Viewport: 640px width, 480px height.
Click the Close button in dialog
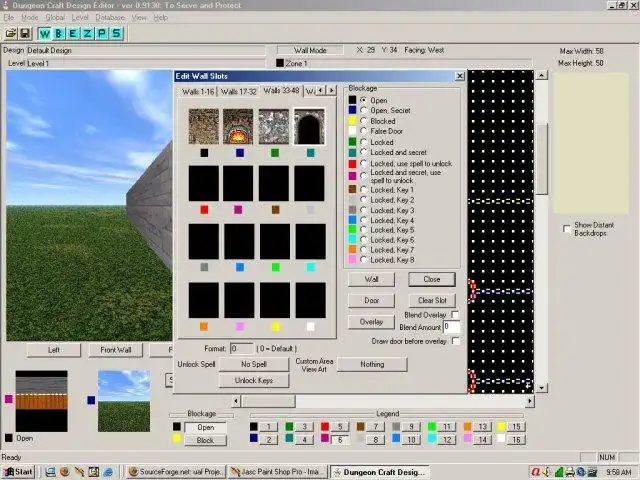[432, 280]
